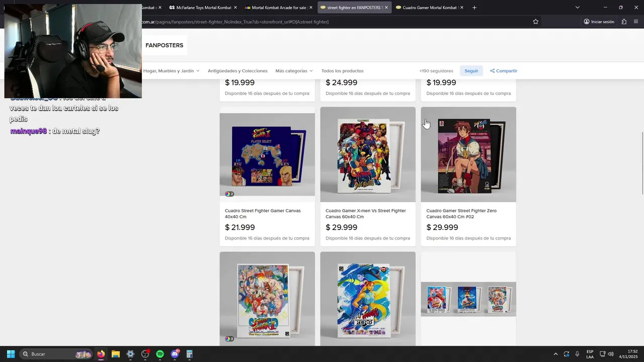Open Cuadro Street Fighter Gamer Canvas 40x40 title

[x=263, y=214]
